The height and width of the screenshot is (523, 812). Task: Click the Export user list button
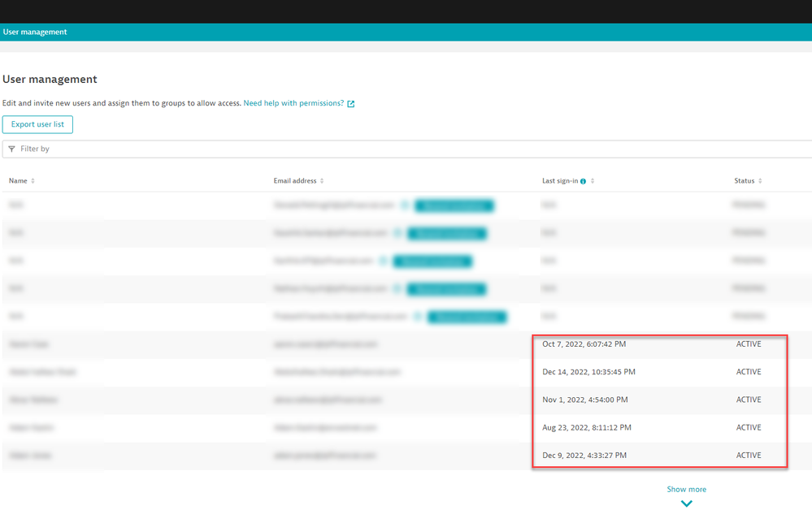coord(37,124)
